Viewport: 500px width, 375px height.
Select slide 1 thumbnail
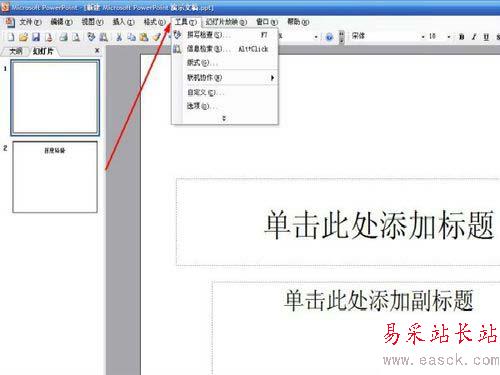click(x=55, y=98)
